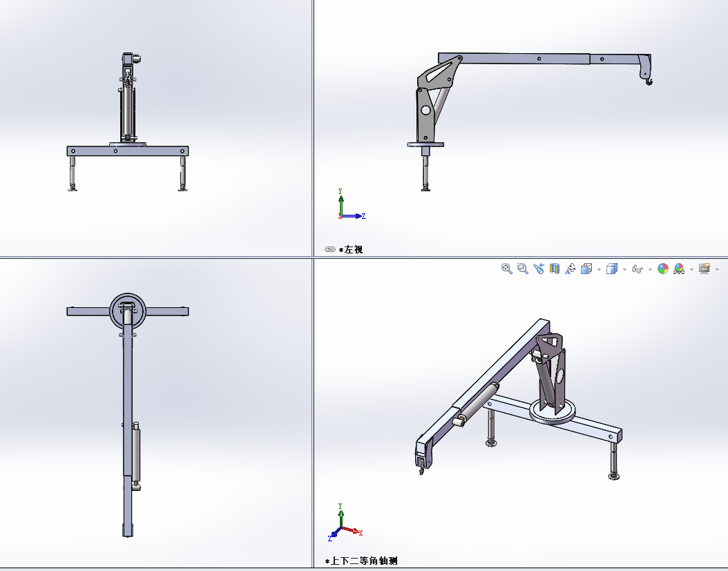Click the triad in the isometric pane
This screenshot has width=728, height=571.
[345, 522]
